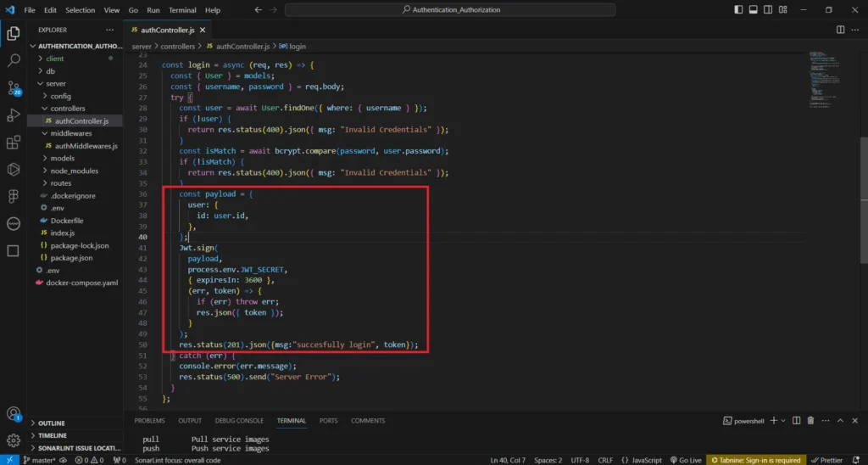This screenshot has width=868, height=465.
Task: Select JavaScript language mode in status bar
Action: point(647,460)
